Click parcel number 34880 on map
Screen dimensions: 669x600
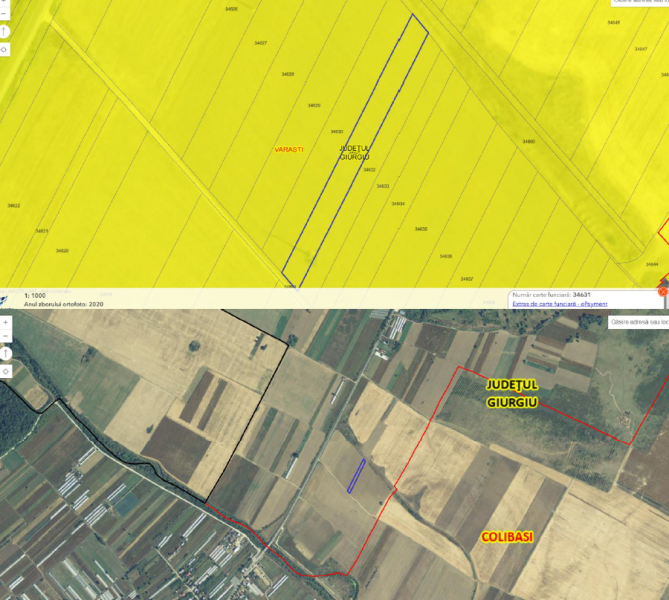pos(528,141)
